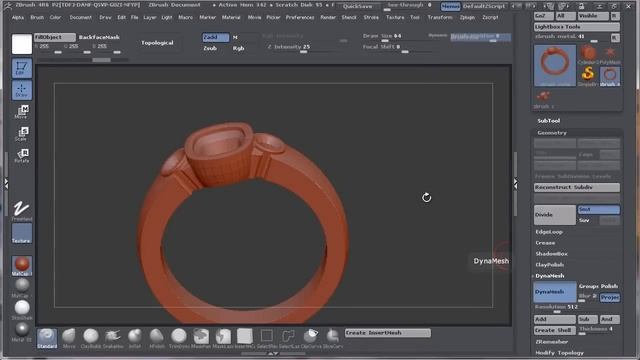Screen dimensions: 640x360
Task: Select the SnakeHook brush
Action: [x=113, y=338]
